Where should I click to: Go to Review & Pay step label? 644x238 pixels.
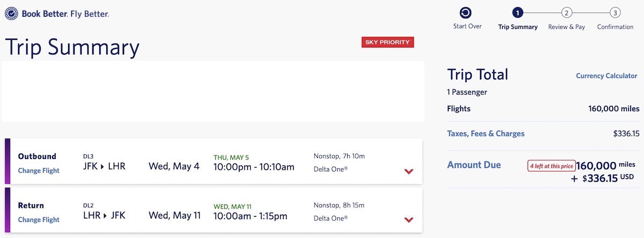(x=567, y=27)
